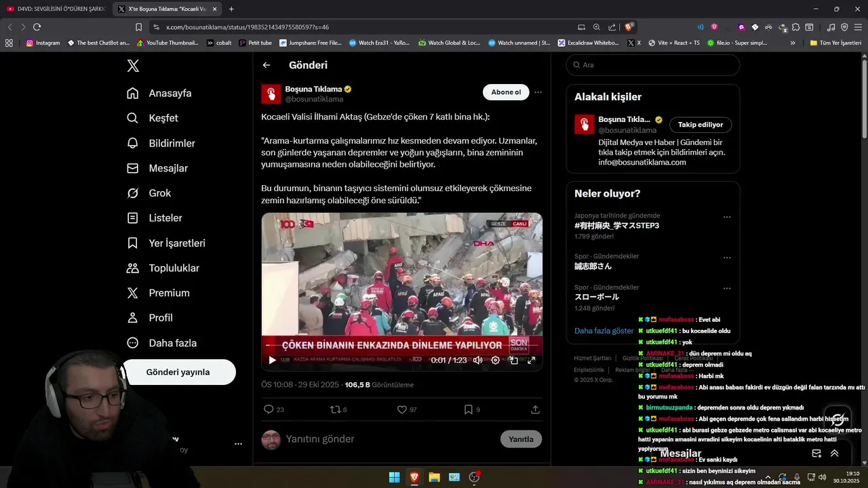This screenshot has height=488, width=868.
Task: Compose new message icon in Mesajlar bar
Action: click(816, 453)
